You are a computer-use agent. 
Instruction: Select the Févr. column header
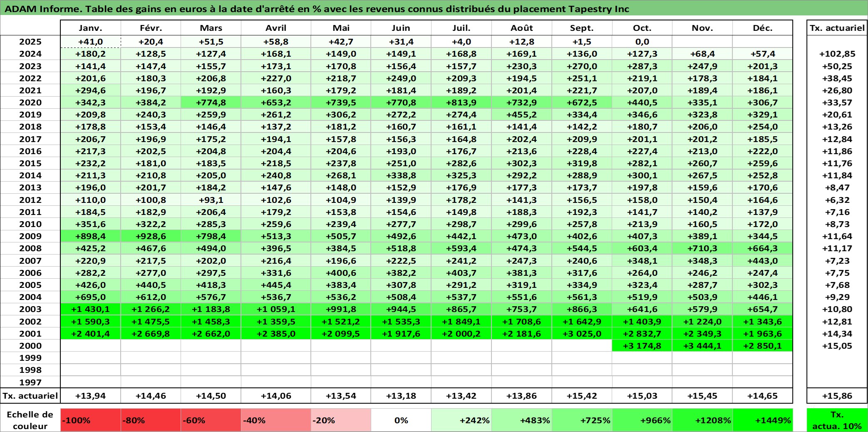[x=151, y=28]
